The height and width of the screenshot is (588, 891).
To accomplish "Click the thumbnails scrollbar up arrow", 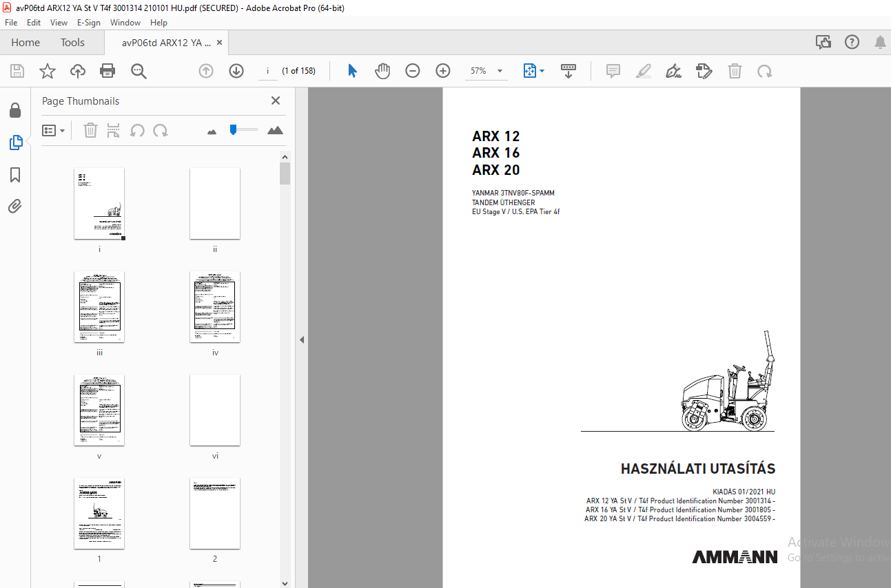I will [285, 157].
